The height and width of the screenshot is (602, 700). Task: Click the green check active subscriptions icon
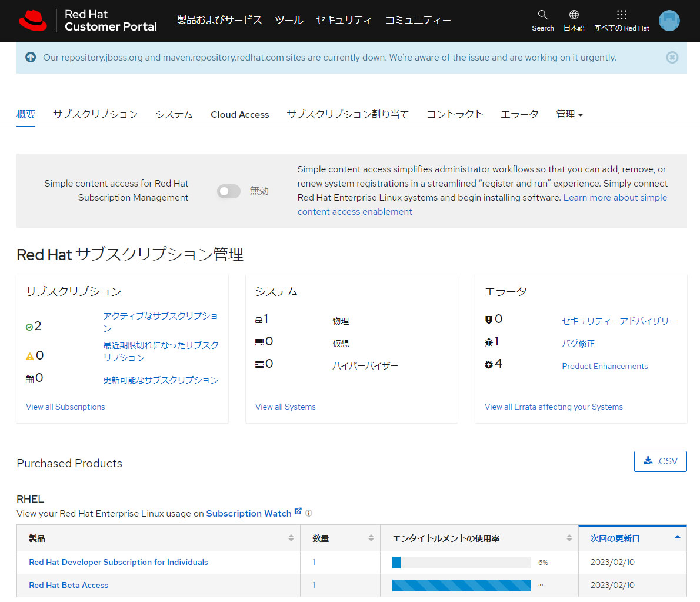pyautogui.click(x=29, y=327)
